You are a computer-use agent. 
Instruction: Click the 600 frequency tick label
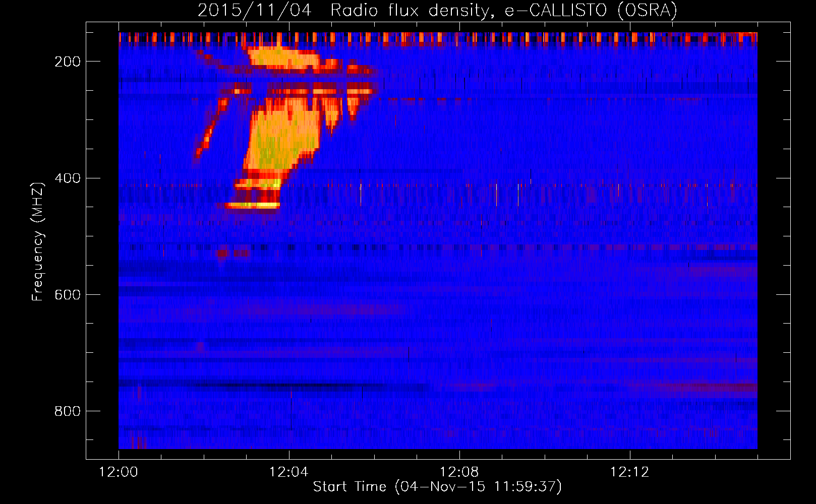coord(68,295)
